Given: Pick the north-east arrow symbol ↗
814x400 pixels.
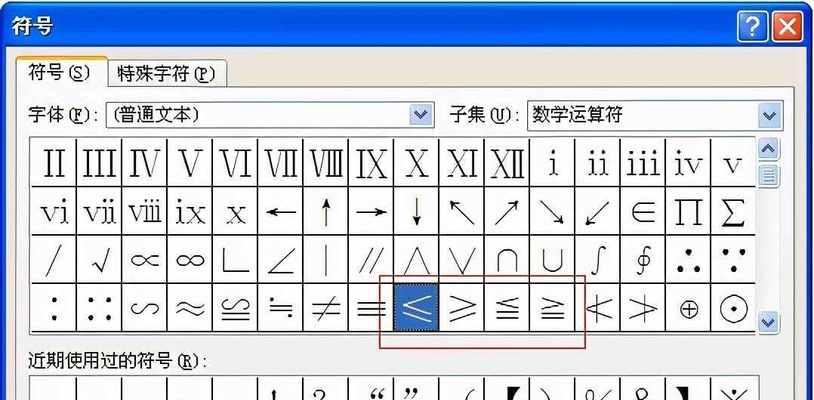Looking at the screenshot, I should tap(507, 211).
